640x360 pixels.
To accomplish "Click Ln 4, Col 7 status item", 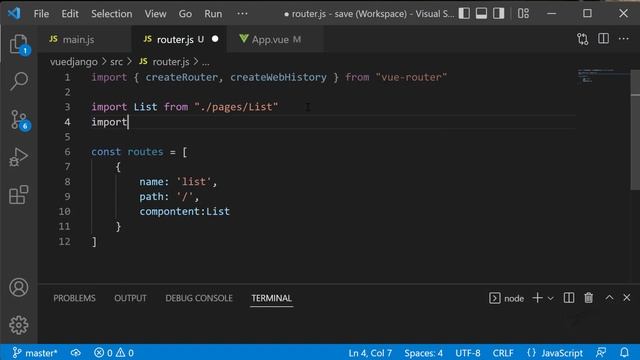I will (370, 353).
